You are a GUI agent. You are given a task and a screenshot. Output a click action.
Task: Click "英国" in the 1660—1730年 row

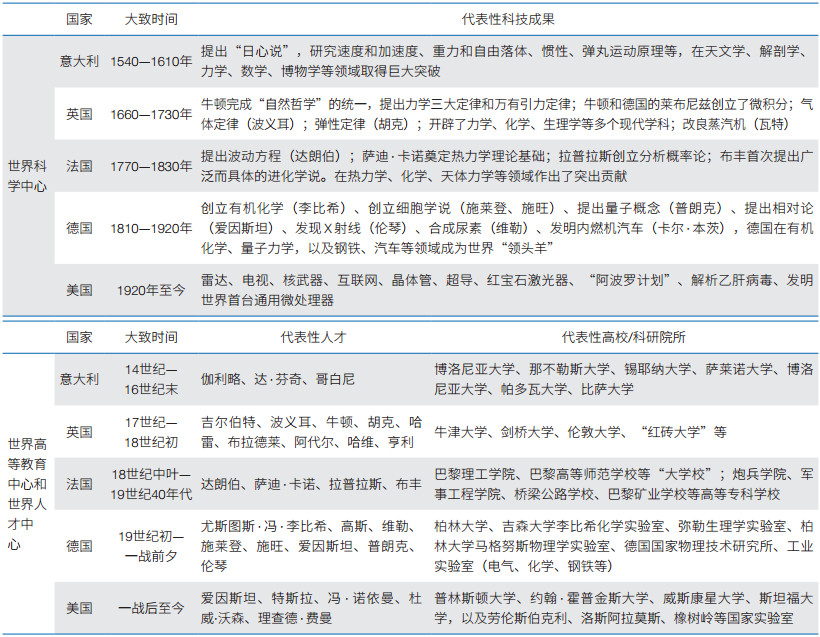pos(79,114)
